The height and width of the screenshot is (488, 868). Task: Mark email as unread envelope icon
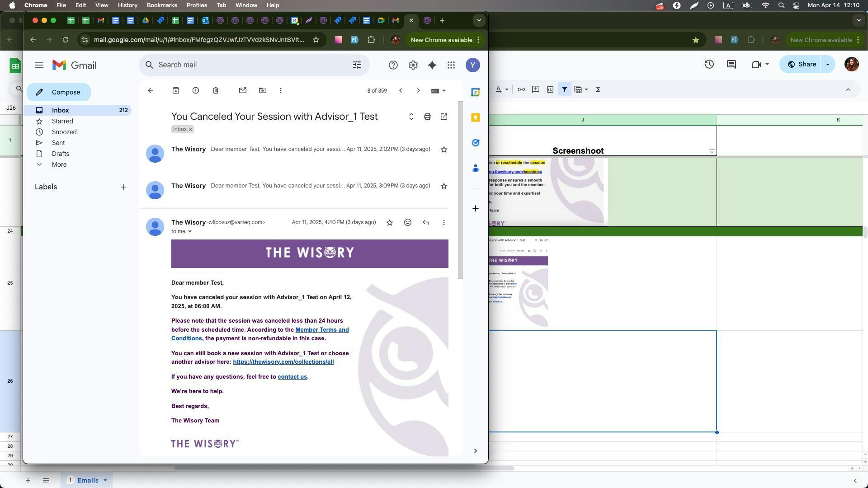point(243,90)
